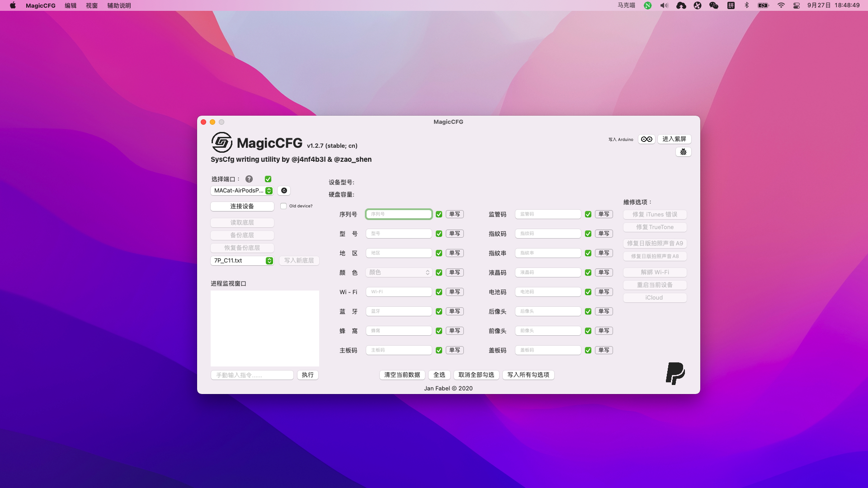The height and width of the screenshot is (488, 868).
Task: Open the MagicCFG app menu
Action: [41, 5]
